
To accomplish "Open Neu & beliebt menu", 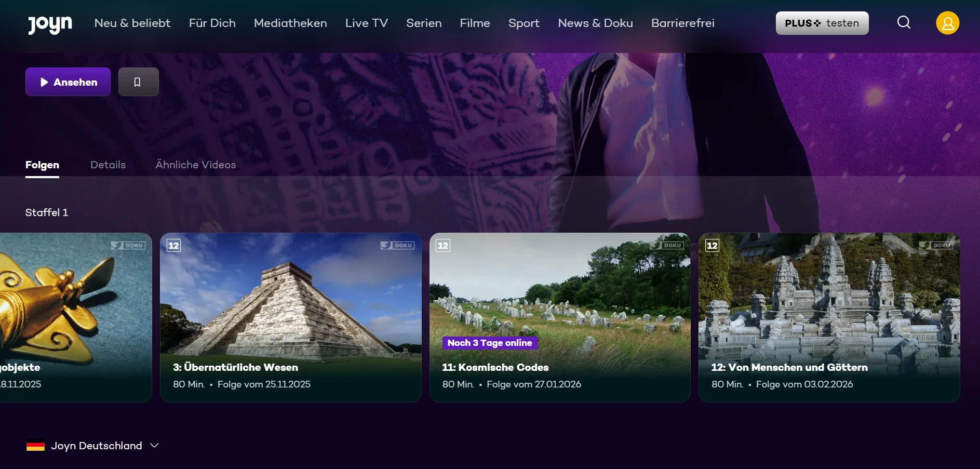I will pyautogui.click(x=132, y=23).
